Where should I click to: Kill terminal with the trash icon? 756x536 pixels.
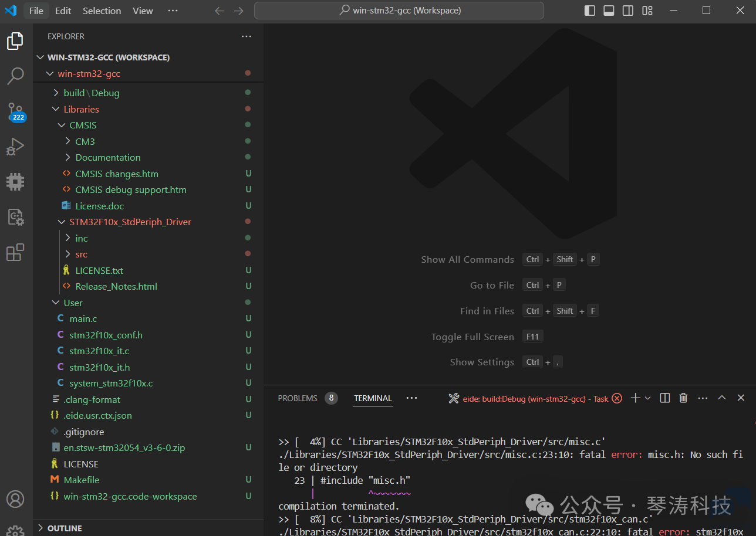click(683, 398)
